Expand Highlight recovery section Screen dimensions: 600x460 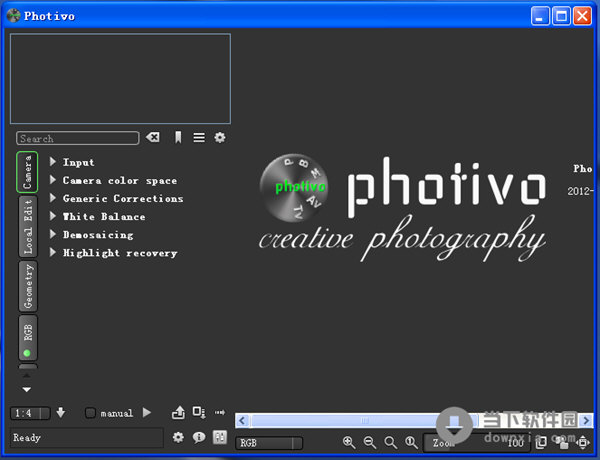53,252
